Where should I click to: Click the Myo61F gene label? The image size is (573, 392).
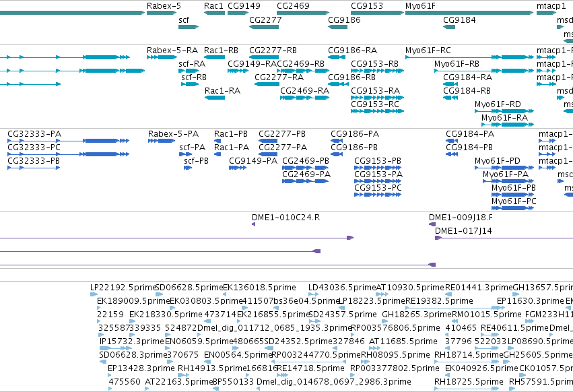[x=420, y=6]
